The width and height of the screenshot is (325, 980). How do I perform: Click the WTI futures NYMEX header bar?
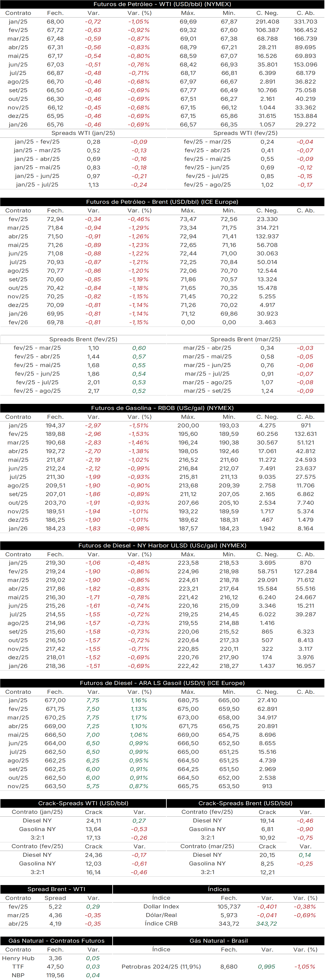(162, 4)
